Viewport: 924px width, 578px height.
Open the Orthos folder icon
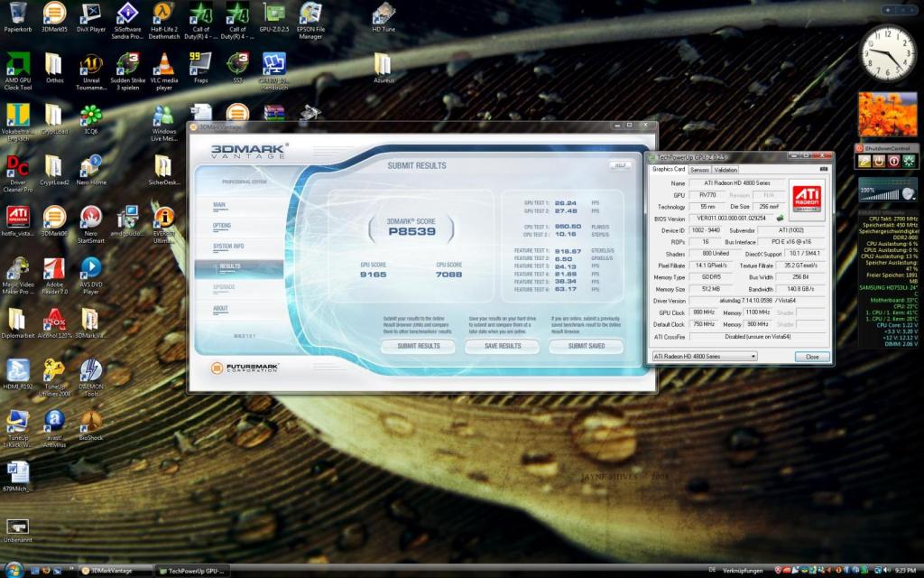click(x=54, y=68)
